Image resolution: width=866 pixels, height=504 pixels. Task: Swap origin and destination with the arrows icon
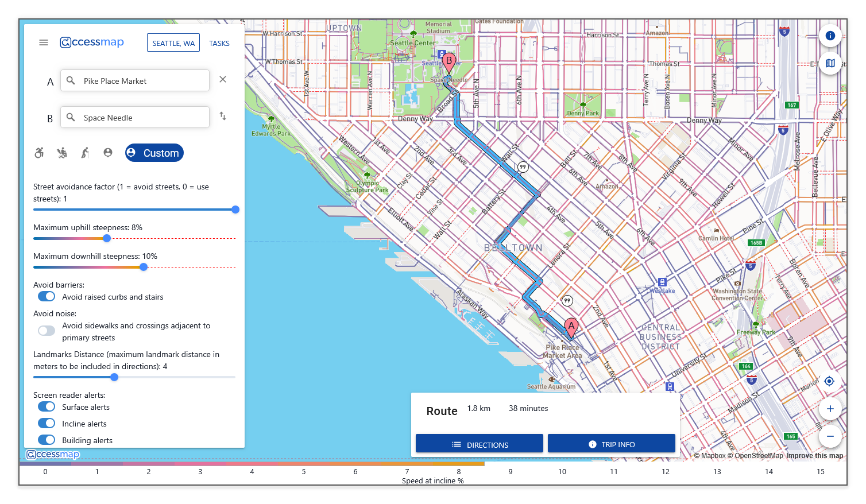(223, 116)
